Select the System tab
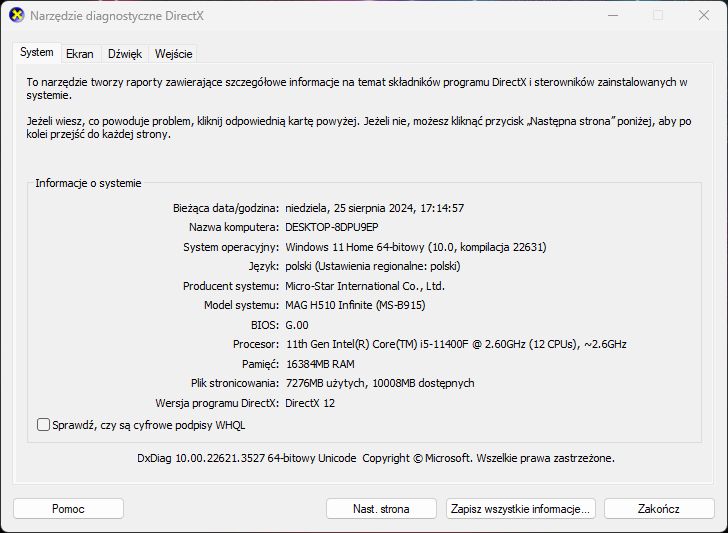 pos(37,52)
